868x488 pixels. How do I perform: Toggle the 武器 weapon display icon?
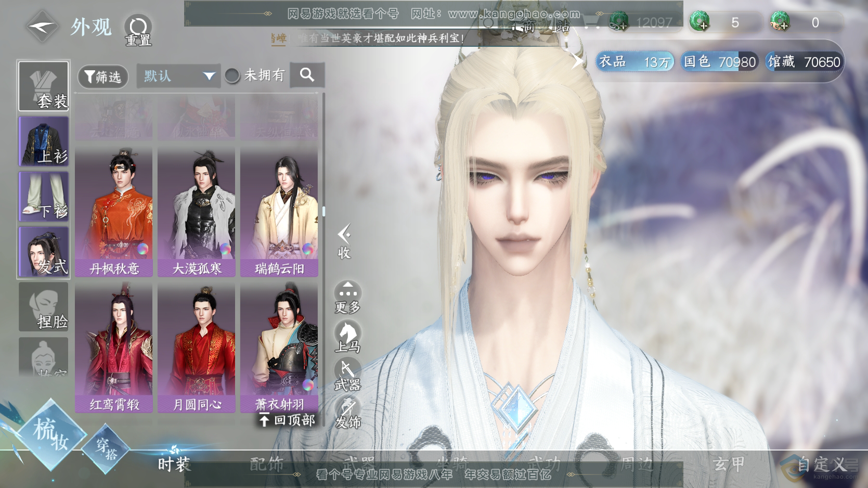pyautogui.click(x=347, y=376)
